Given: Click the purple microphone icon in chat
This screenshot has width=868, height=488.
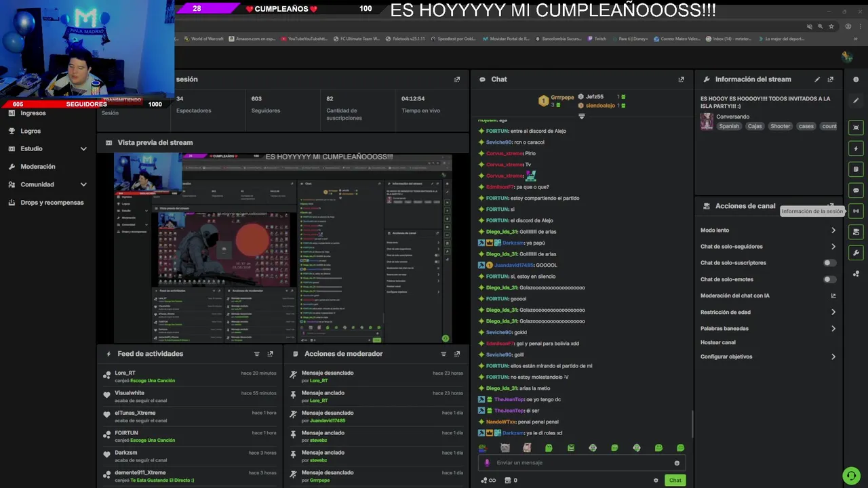Looking at the screenshot, I should (487, 463).
